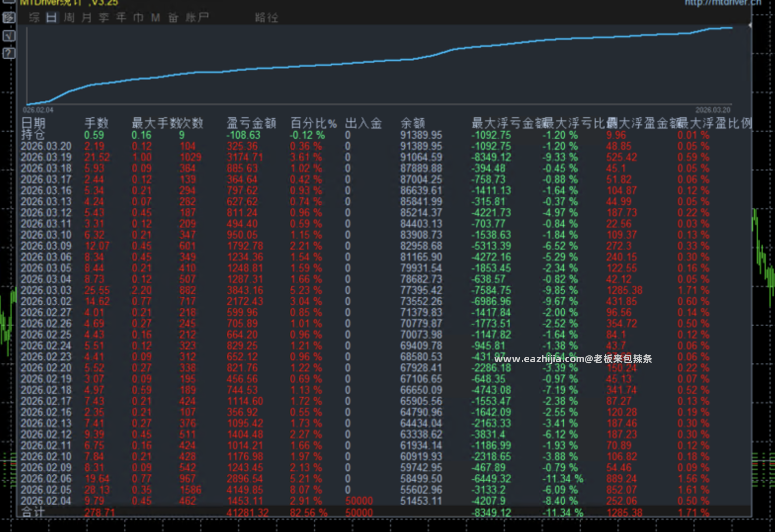The height and width of the screenshot is (532, 775).
Task: Click the position profit value -108.63
Action: (243, 135)
